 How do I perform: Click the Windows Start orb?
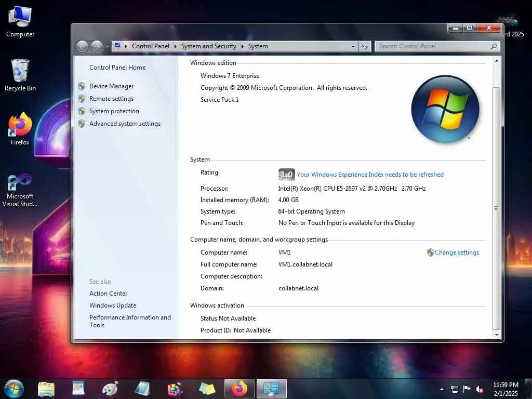14,389
